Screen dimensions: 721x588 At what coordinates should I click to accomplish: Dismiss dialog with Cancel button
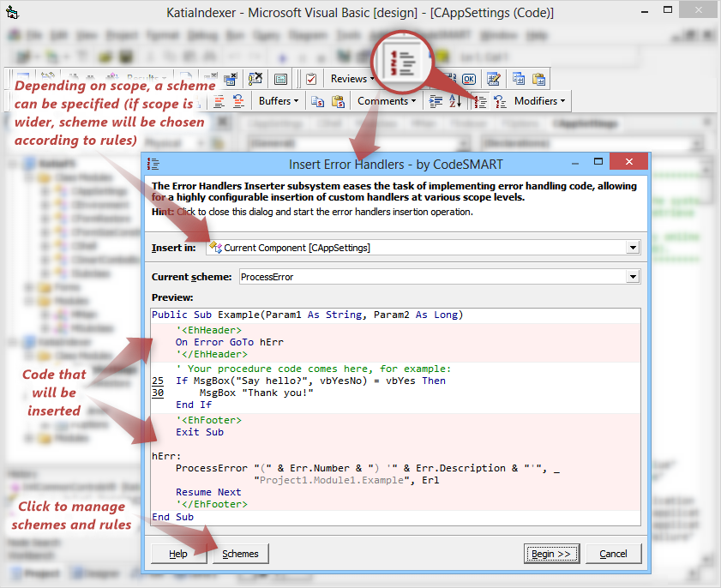[x=613, y=554]
